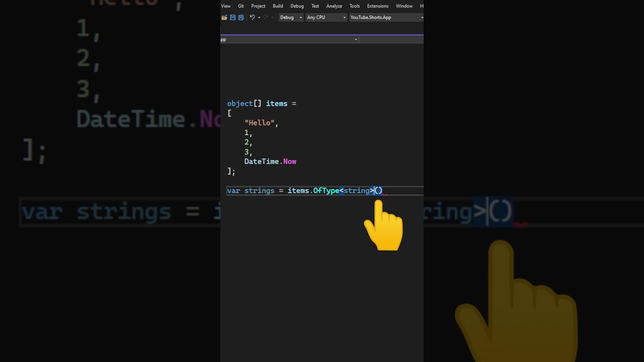Image resolution: width=644 pixels, height=362 pixels.
Task: Click the "var strings" declaration
Action: pos(251,191)
